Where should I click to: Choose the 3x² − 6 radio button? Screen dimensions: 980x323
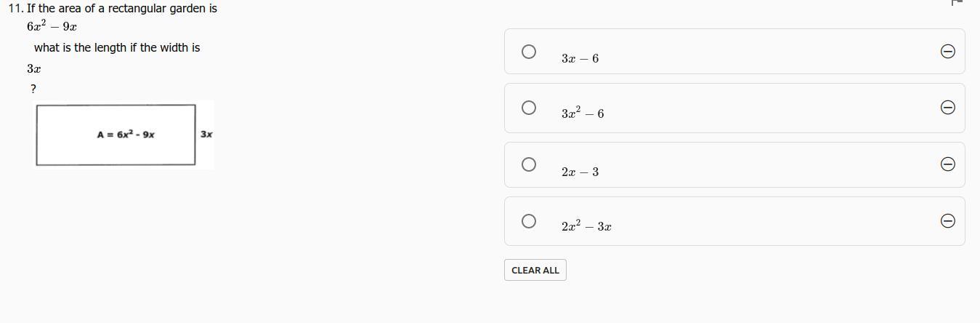click(x=529, y=108)
